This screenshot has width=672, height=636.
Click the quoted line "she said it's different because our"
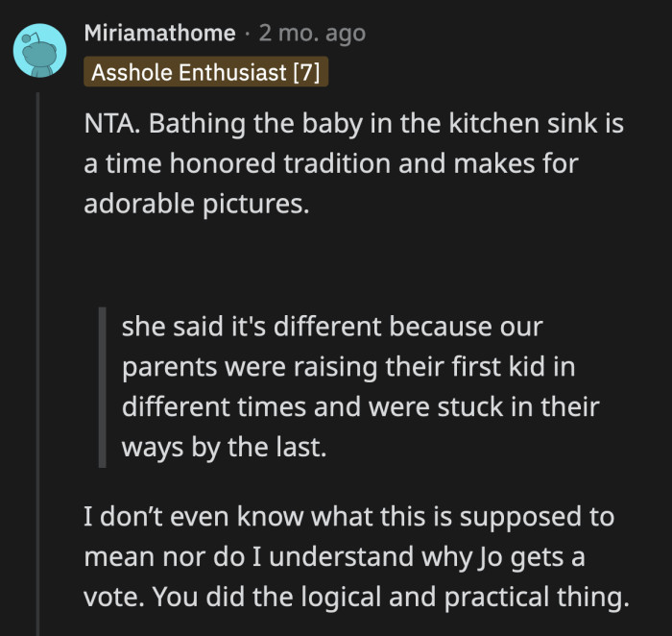(332, 327)
